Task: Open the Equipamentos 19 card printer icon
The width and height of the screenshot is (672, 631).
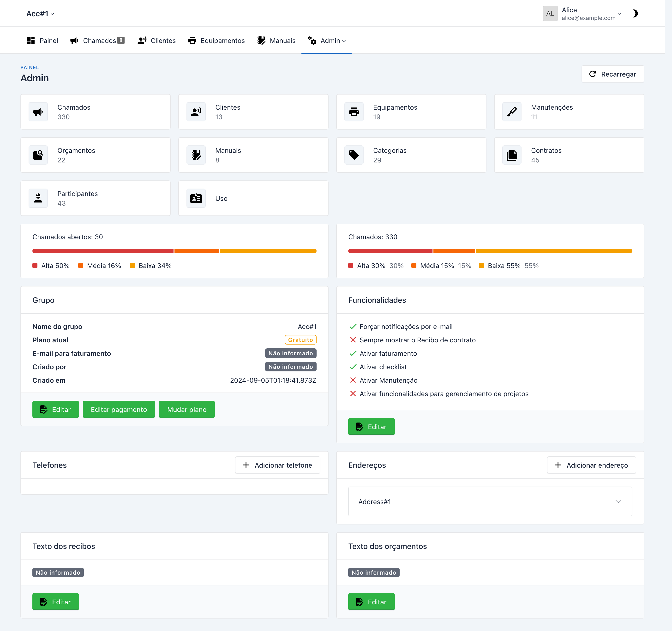Action: coord(354,112)
